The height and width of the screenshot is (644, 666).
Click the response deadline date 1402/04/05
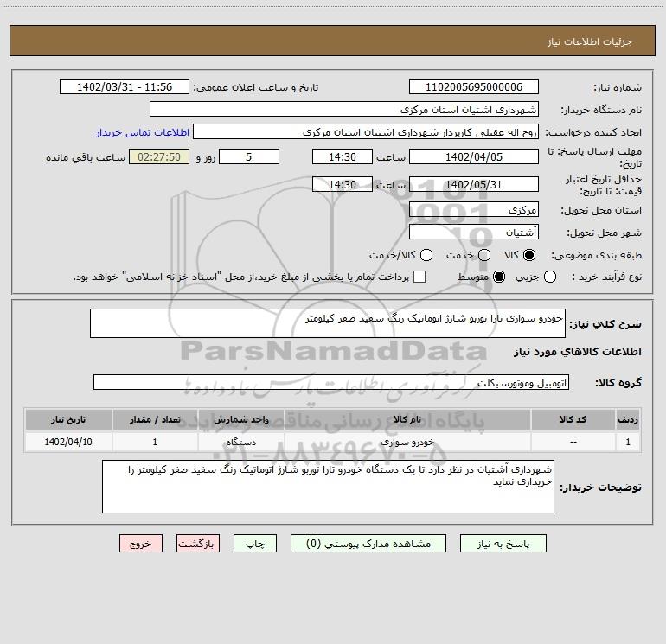tap(474, 156)
